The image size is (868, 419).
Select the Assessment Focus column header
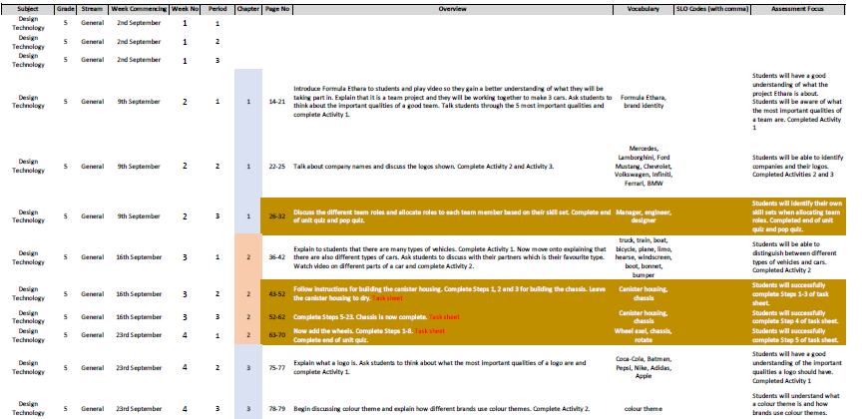pyautogui.click(x=803, y=8)
